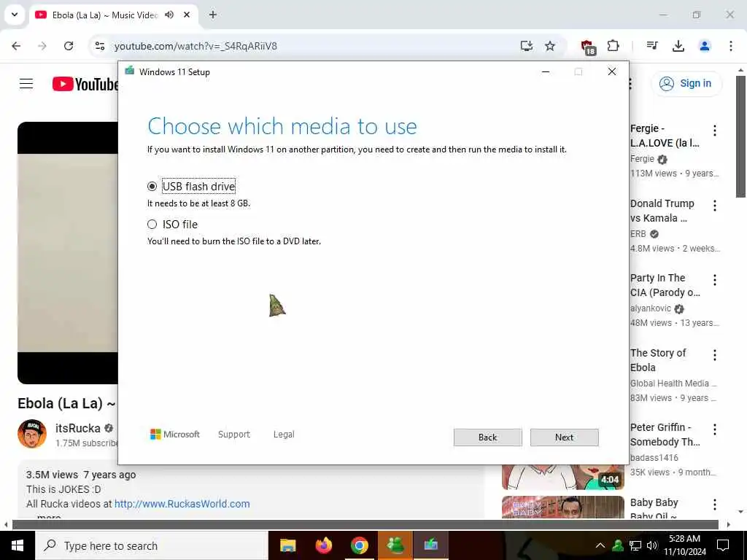747x560 pixels.
Task: Mute the tab via speaker icon
Action: coord(169,15)
